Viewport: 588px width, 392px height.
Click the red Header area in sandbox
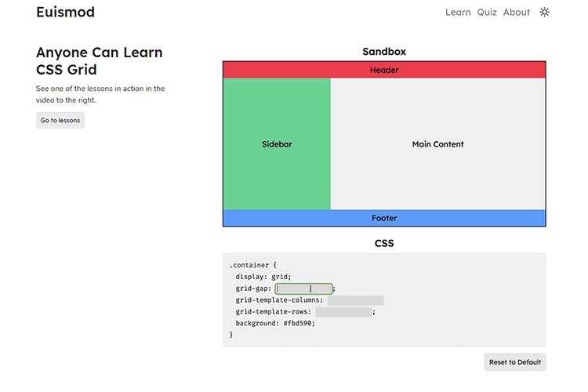[384, 70]
